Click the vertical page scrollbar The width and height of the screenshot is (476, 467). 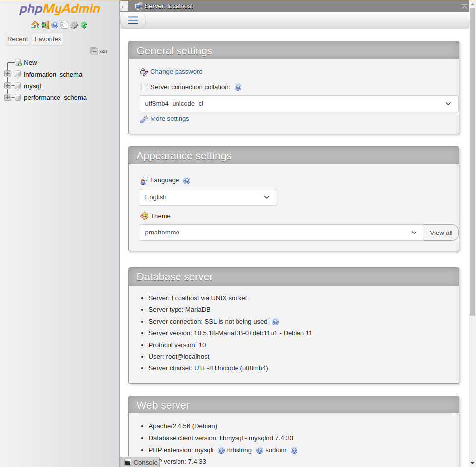point(472,161)
